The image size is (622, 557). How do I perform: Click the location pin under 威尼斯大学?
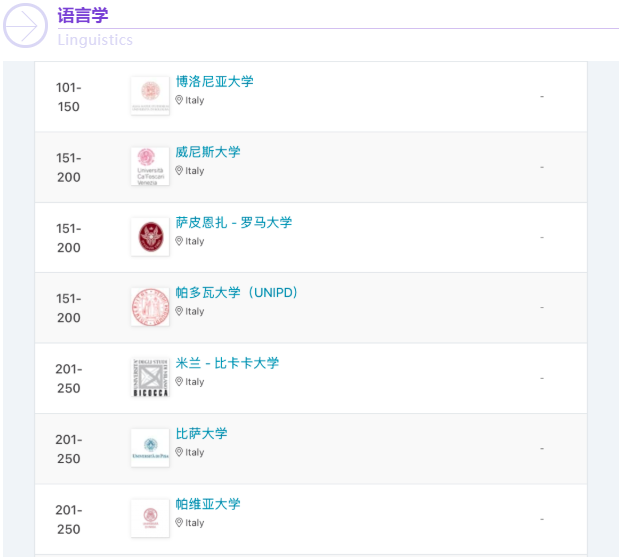coord(179,171)
